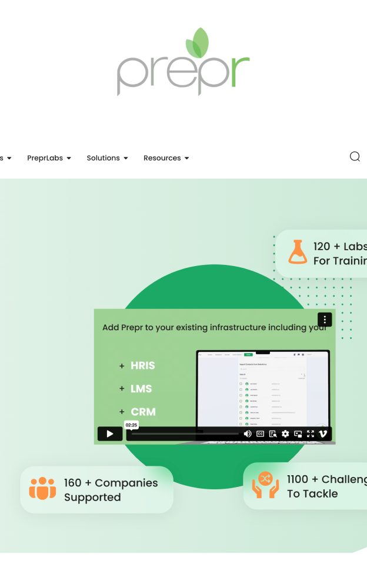Click the HRIS text in video
Image resolution: width=367 pixels, height=588 pixels.
coord(143,365)
